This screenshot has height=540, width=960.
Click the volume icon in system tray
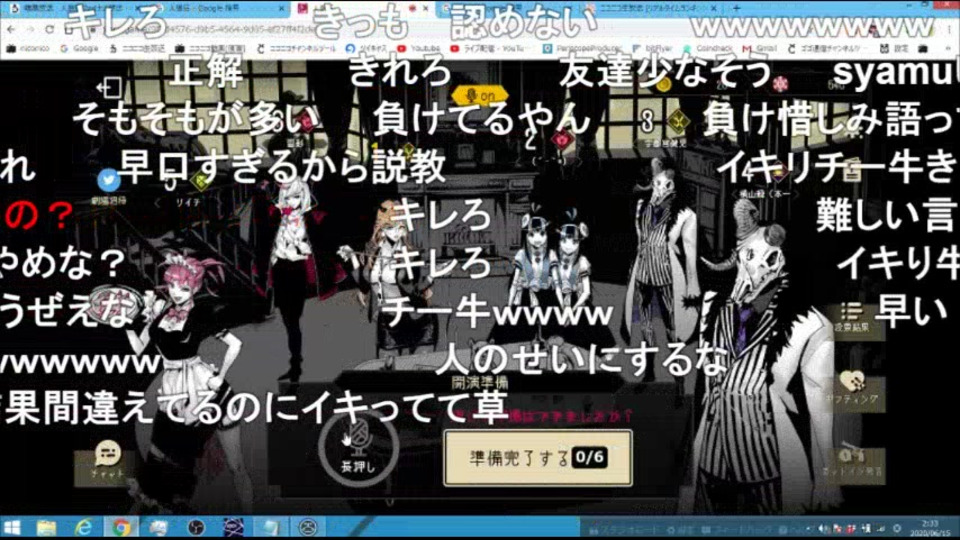(822, 528)
